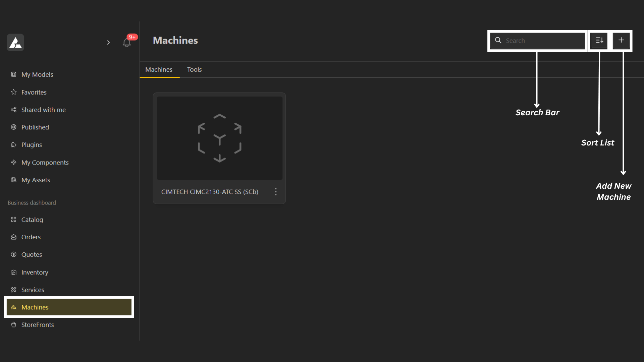This screenshot has width=644, height=362.
Task: Open the machine card three-dot menu
Action: [276, 192]
